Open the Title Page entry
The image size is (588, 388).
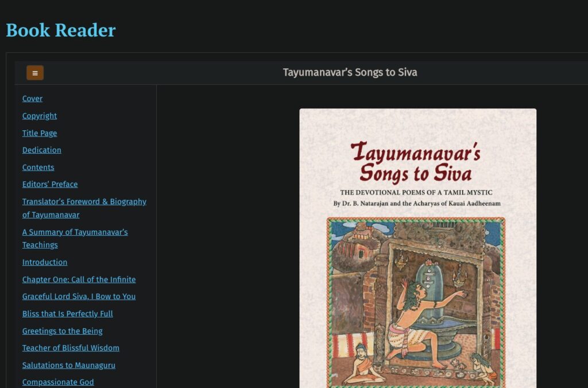click(x=40, y=133)
